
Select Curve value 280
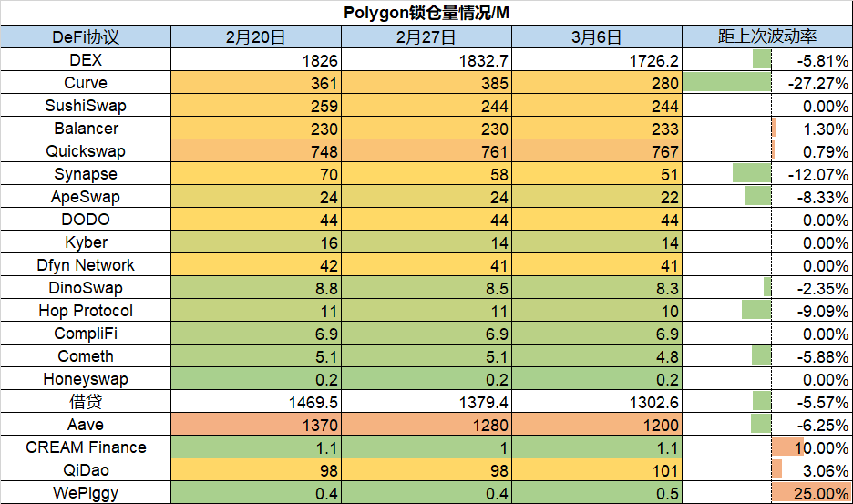pos(596,82)
